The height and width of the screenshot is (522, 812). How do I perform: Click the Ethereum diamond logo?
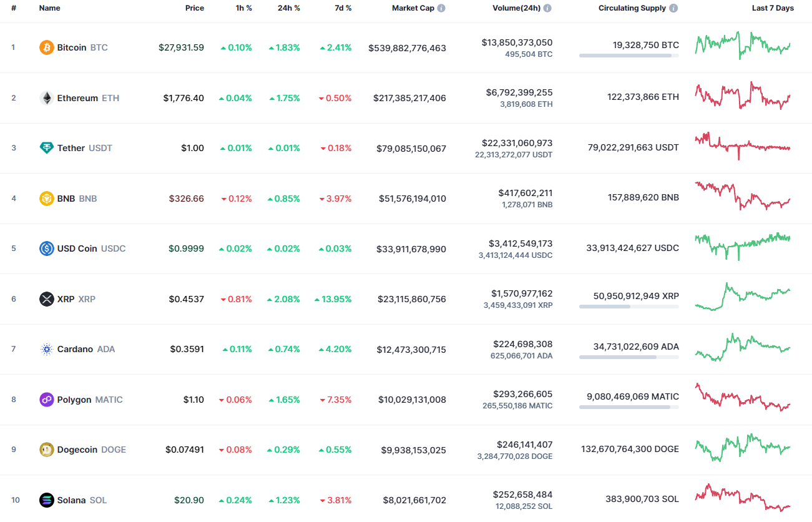click(x=46, y=97)
